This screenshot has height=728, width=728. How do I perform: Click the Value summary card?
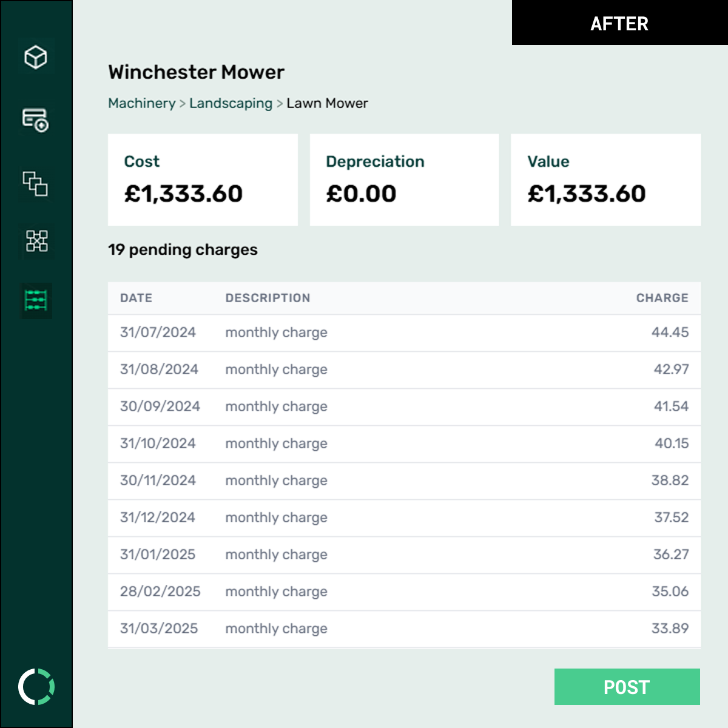(605, 180)
